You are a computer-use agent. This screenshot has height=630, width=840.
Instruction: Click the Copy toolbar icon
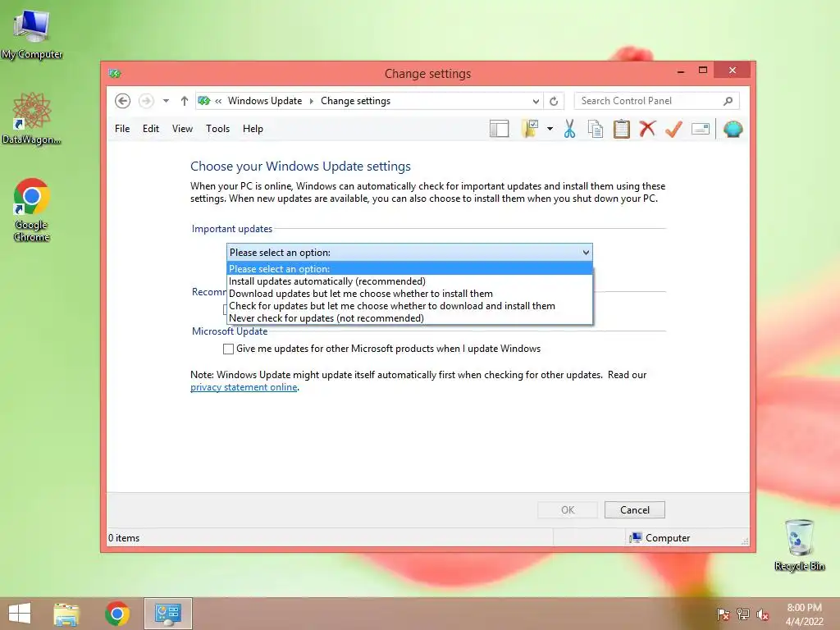point(596,129)
